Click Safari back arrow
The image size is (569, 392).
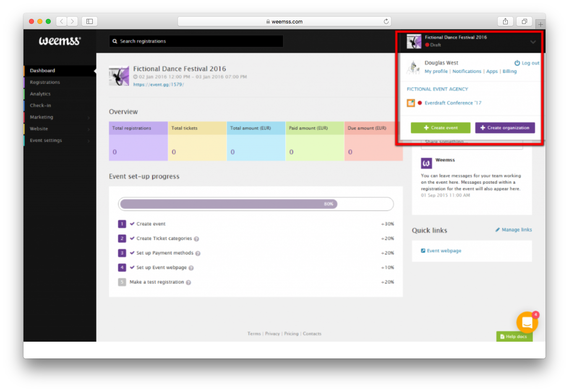click(x=62, y=21)
